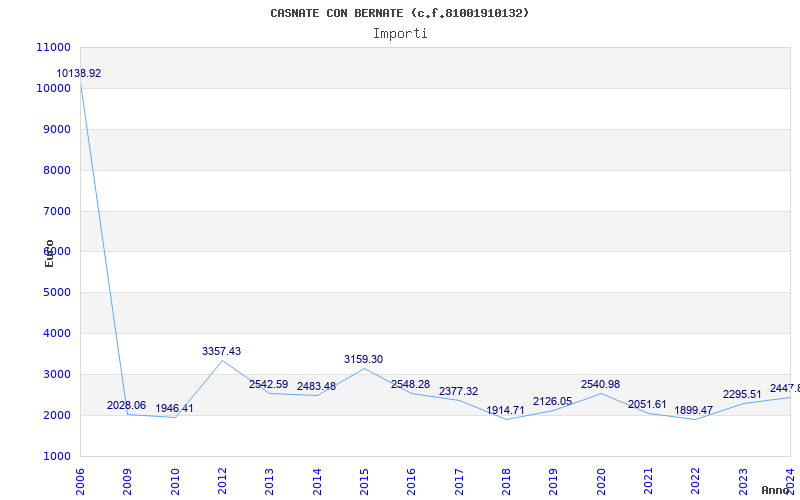Click the y-axis value 9000
Image resolution: width=800 pixels, height=500 pixels.
(57, 129)
